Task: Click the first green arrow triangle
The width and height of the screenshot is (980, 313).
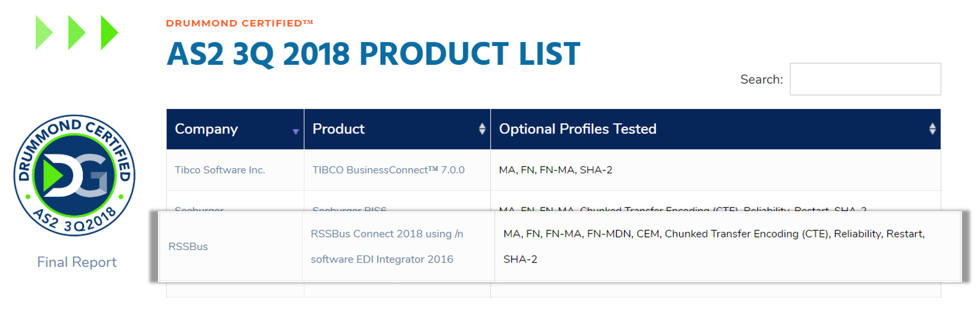Action: (x=44, y=33)
